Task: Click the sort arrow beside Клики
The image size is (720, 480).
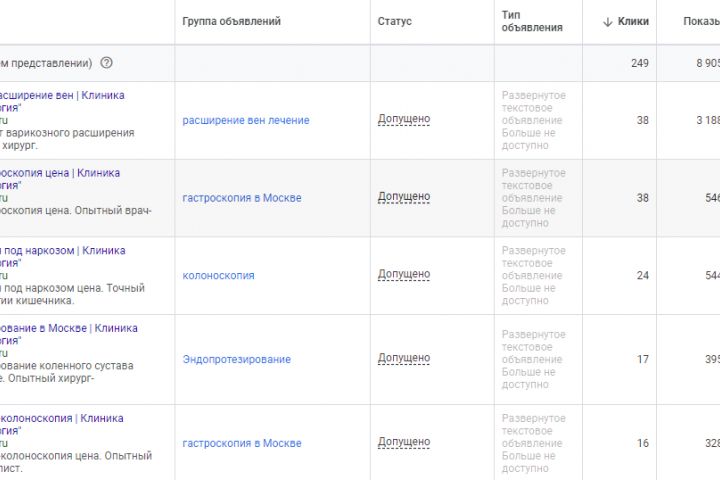Action: point(608,22)
